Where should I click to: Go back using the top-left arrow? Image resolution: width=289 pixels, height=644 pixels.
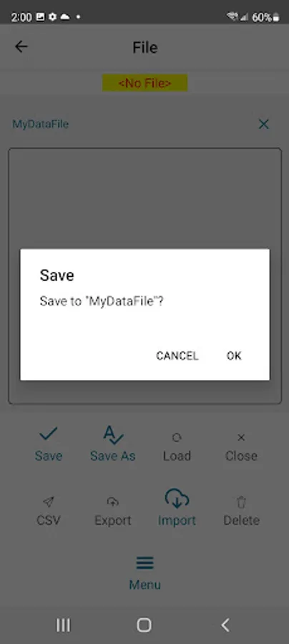pos(21,47)
